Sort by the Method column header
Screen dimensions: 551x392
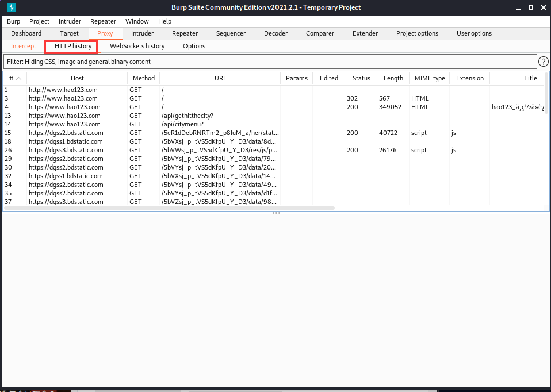(143, 78)
